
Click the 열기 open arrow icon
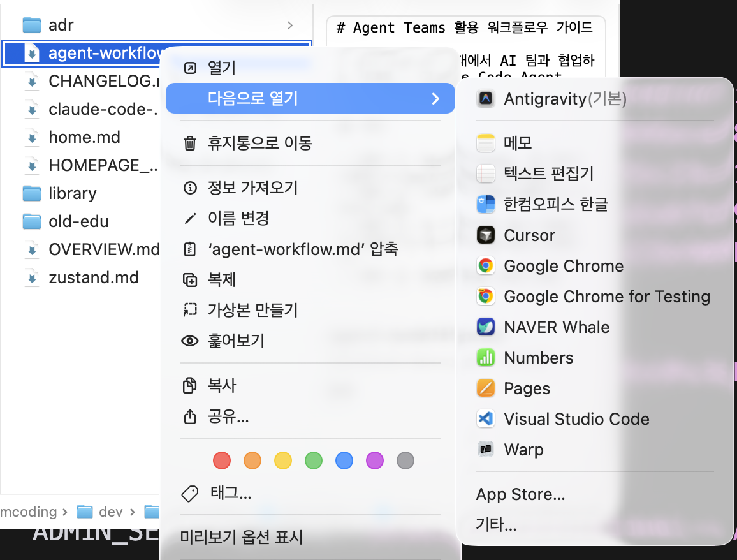[190, 68]
